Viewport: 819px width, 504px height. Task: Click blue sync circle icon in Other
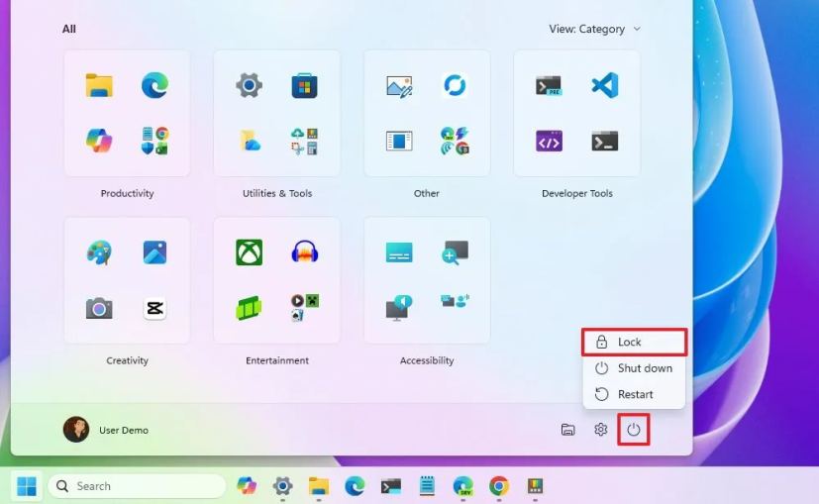(455, 85)
